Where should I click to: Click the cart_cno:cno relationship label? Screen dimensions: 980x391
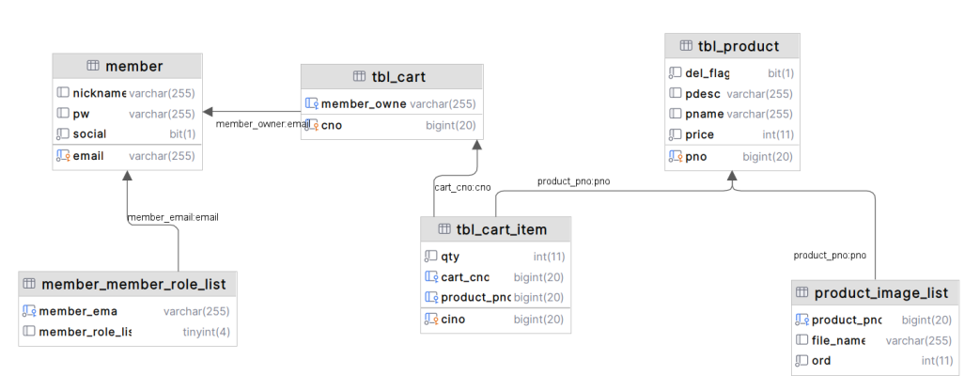pos(462,187)
